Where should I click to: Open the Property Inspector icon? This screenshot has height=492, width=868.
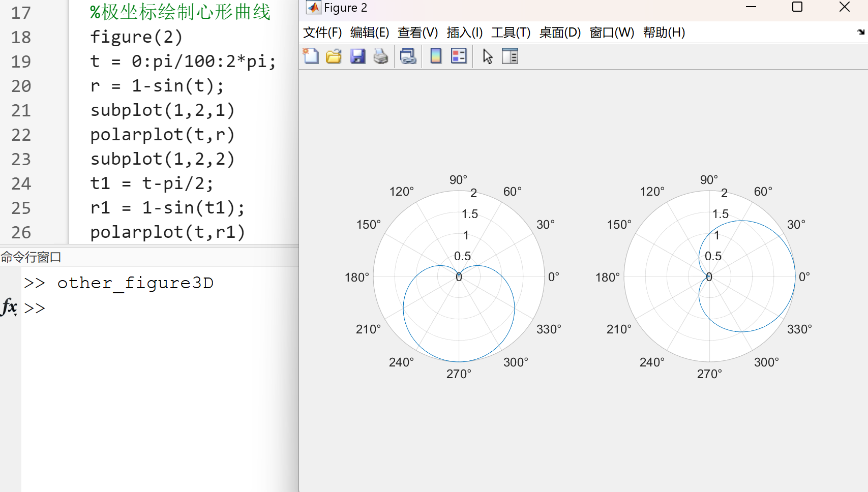(x=510, y=56)
